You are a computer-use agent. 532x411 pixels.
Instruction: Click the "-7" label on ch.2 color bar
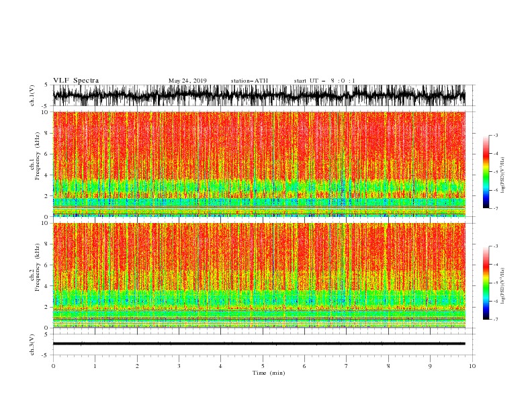(496, 319)
